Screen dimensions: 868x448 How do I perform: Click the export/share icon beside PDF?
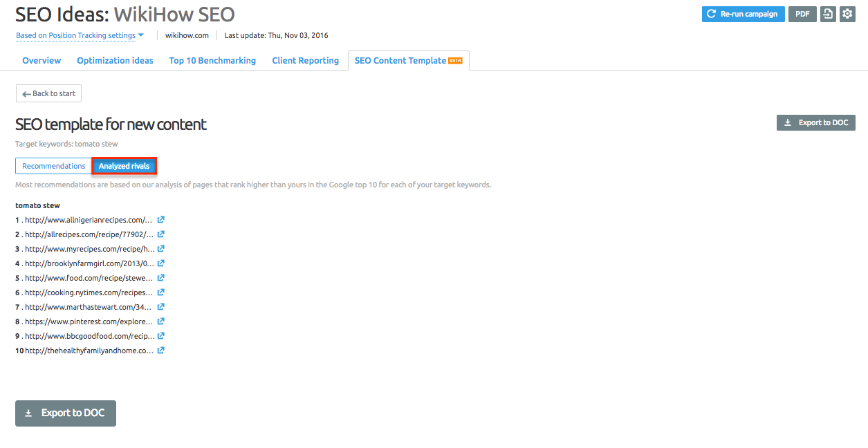click(828, 14)
